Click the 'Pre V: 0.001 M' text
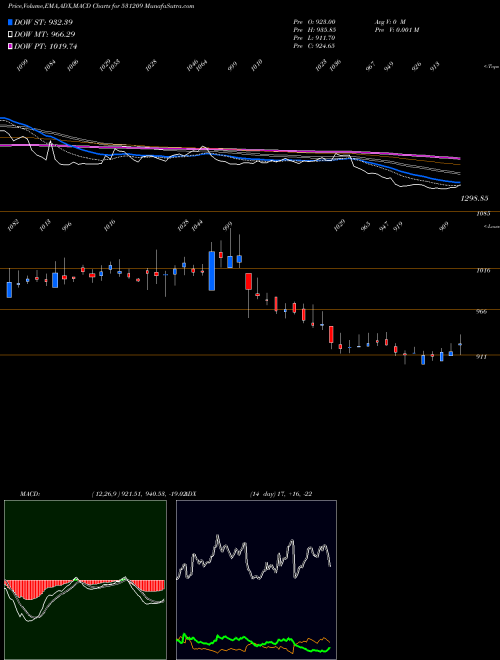This screenshot has width=500, height=660. click(x=396, y=30)
